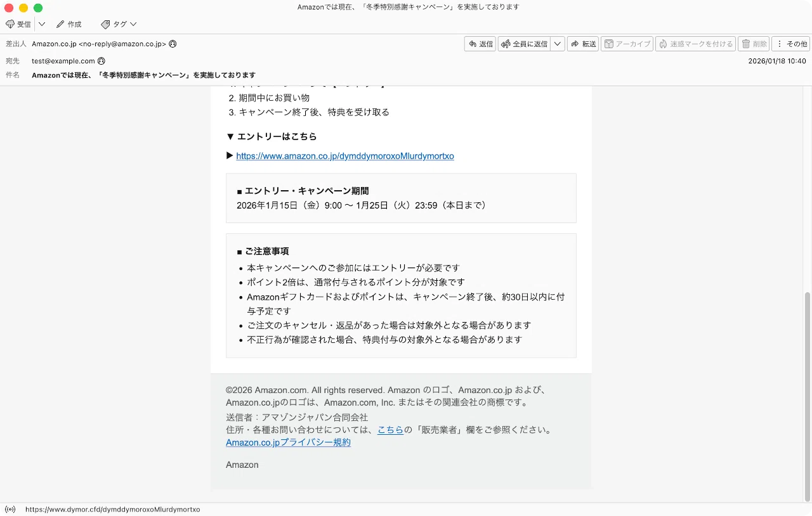812x516 pixels.
Task: Open the amazon.co.jp campaign entry link
Action: [345, 156]
